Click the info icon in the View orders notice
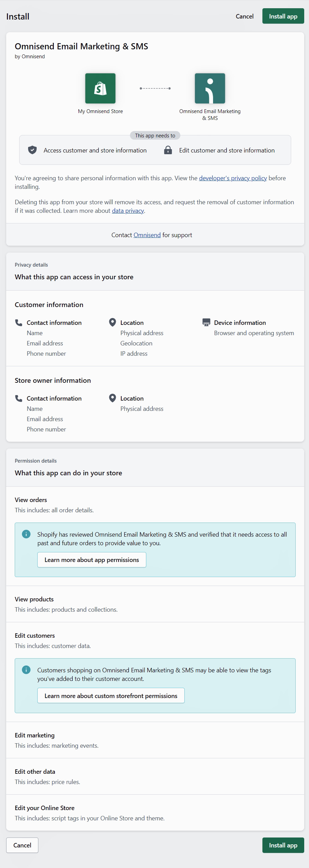Viewport: 309px width, 868px height. [26, 534]
